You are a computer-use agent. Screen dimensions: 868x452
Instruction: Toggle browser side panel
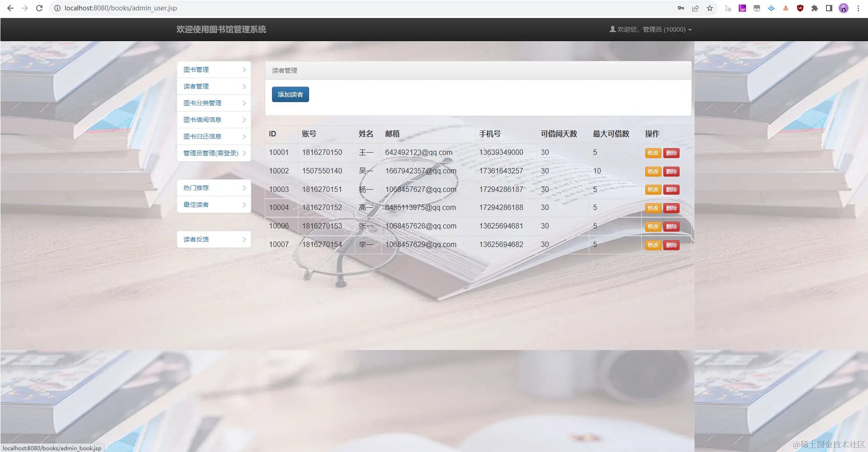[829, 8]
